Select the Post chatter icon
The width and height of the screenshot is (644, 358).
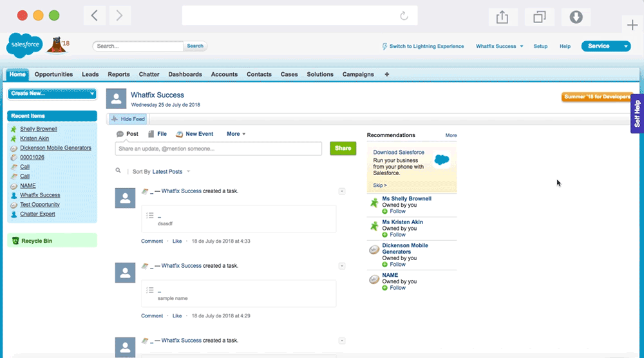click(x=120, y=134)
